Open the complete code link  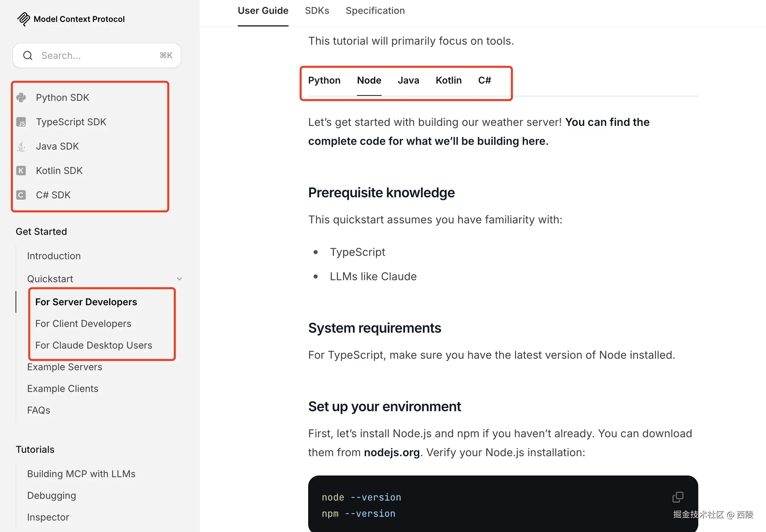[x=428, y=141]
